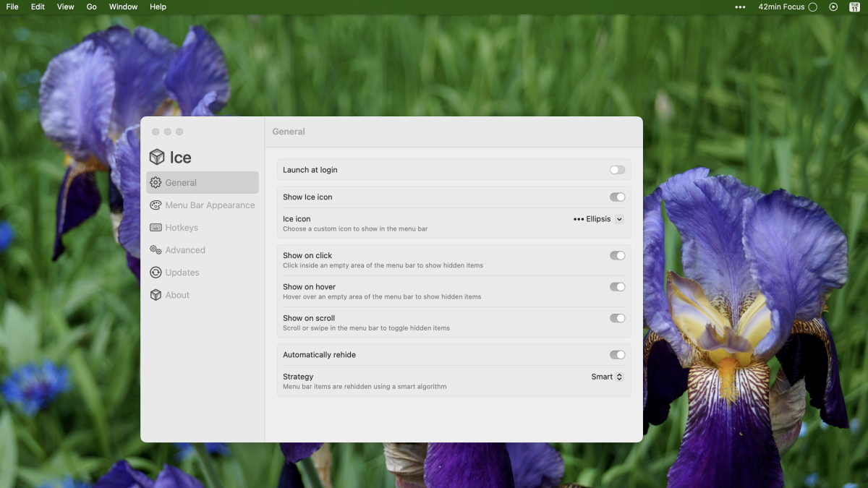Open the View menu
The width and height of the screenshot is (868, 488).
pyautogui.click(x=65, y=7)
